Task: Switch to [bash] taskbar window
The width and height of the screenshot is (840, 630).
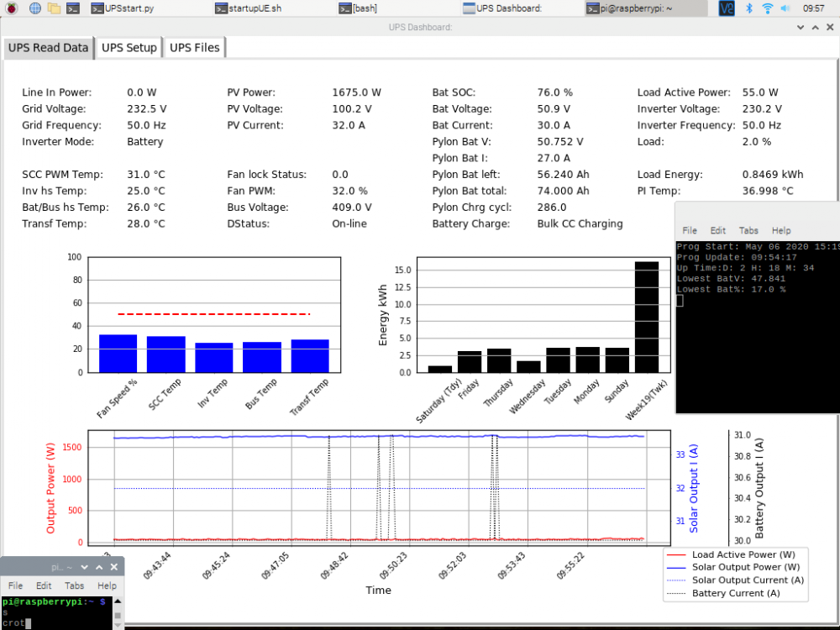Action: tap(358, 8)
